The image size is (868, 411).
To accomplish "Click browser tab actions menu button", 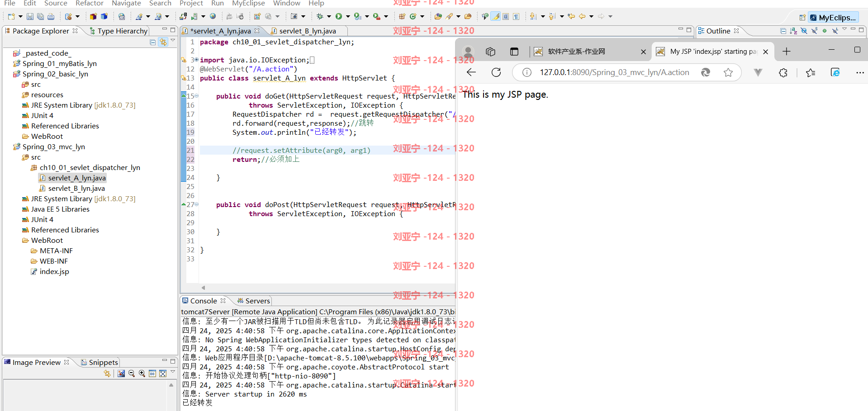I will [514, 52].
